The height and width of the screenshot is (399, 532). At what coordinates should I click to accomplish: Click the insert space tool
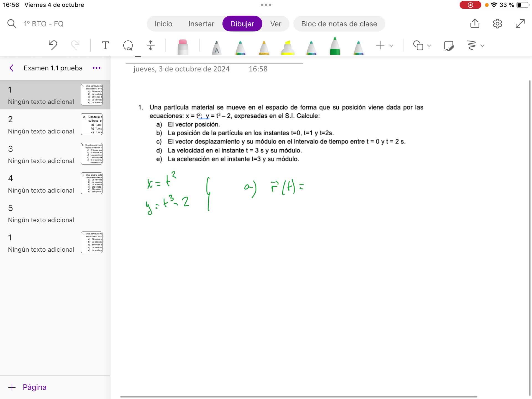tap(150, 45)
